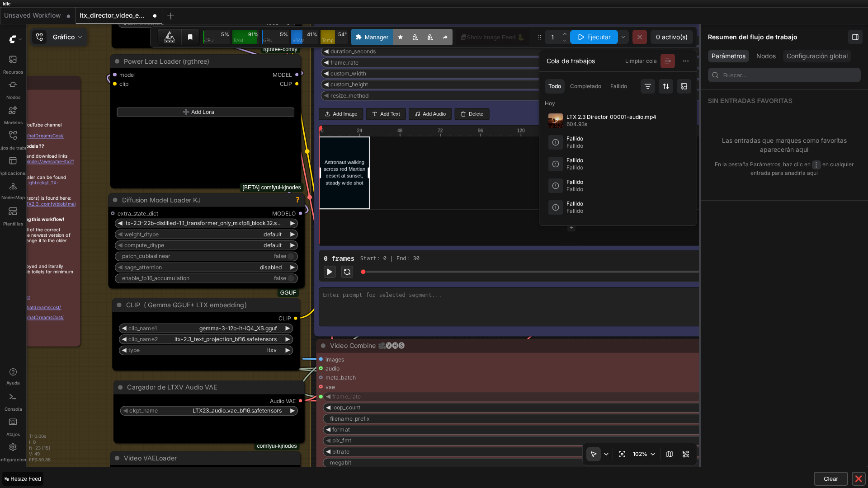Click the timeline ruler at frame 48
The image size is (868, 488).
pos(400,131)
